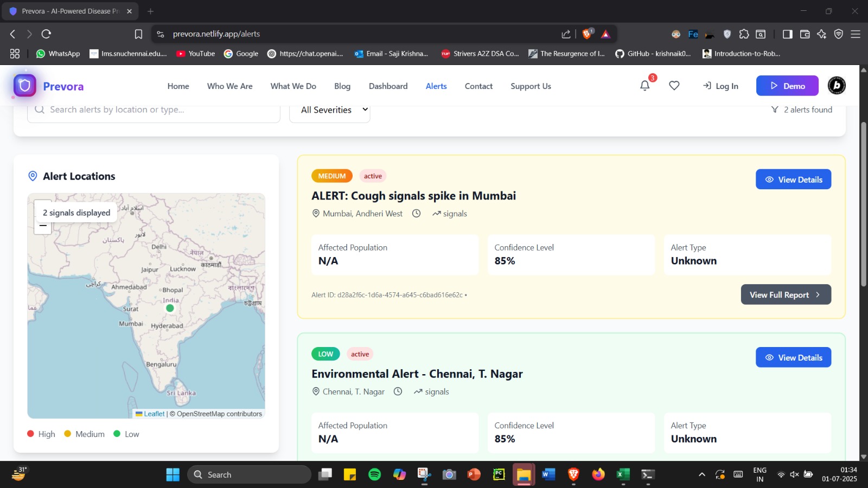Open the Camera app from taskbar
This screenshot has width=868, height=488.
click(449, 474)
